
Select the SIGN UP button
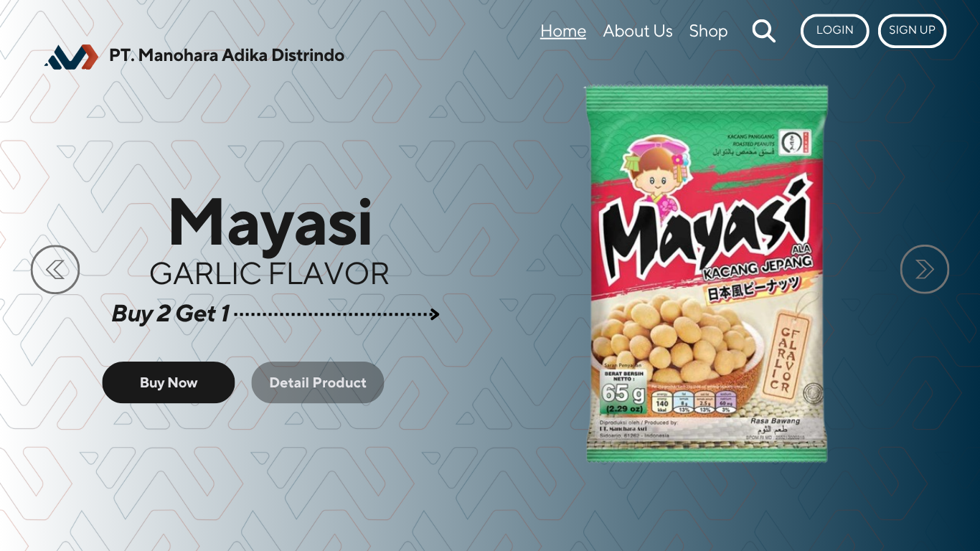coord(912,30)
